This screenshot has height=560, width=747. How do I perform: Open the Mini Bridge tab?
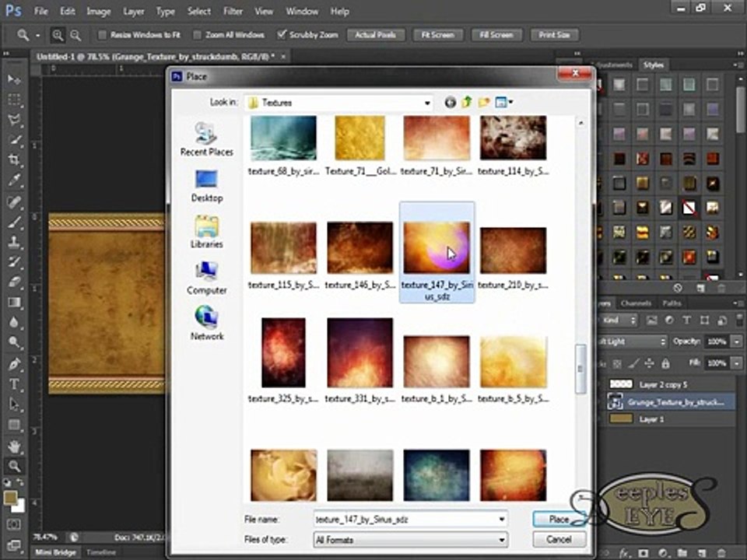point(55,552)
